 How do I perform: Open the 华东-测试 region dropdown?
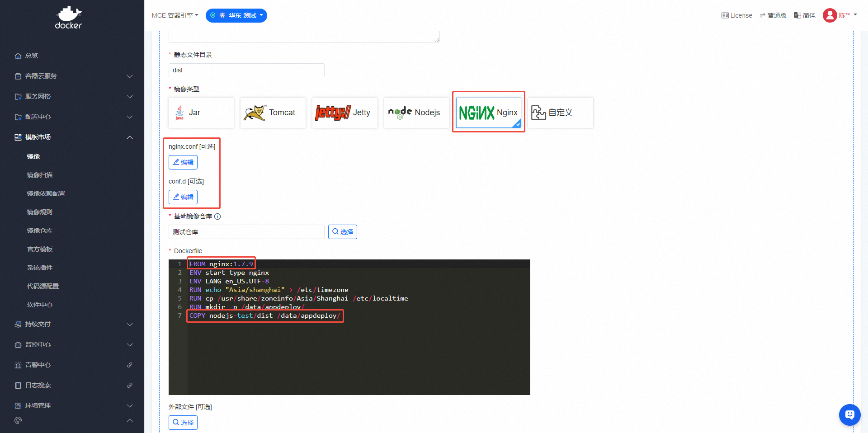(x=236, y=15)
